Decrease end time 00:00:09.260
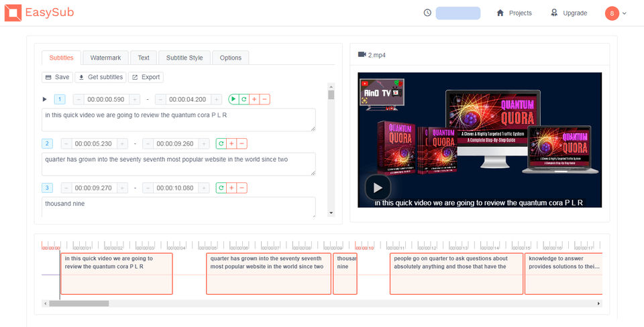 click(x=148, y=143)
